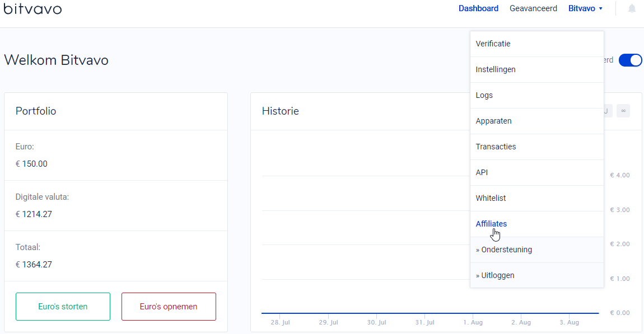Select Apparaten in the account menu

click(537, 121)
